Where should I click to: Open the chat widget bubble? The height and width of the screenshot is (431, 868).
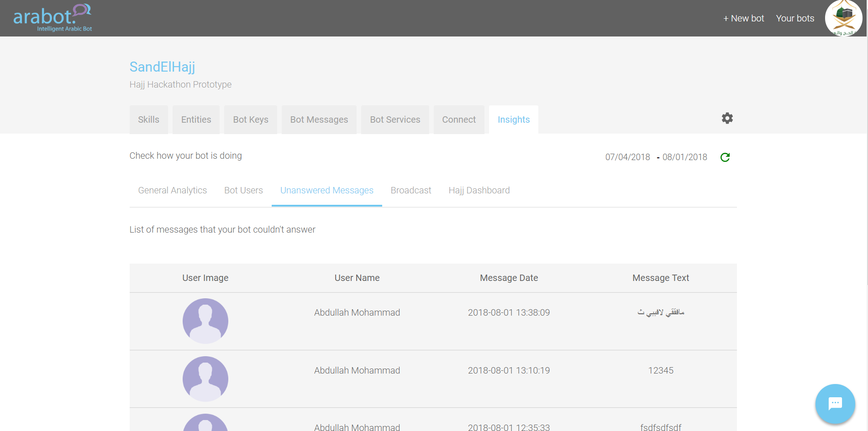coord(835,404)
